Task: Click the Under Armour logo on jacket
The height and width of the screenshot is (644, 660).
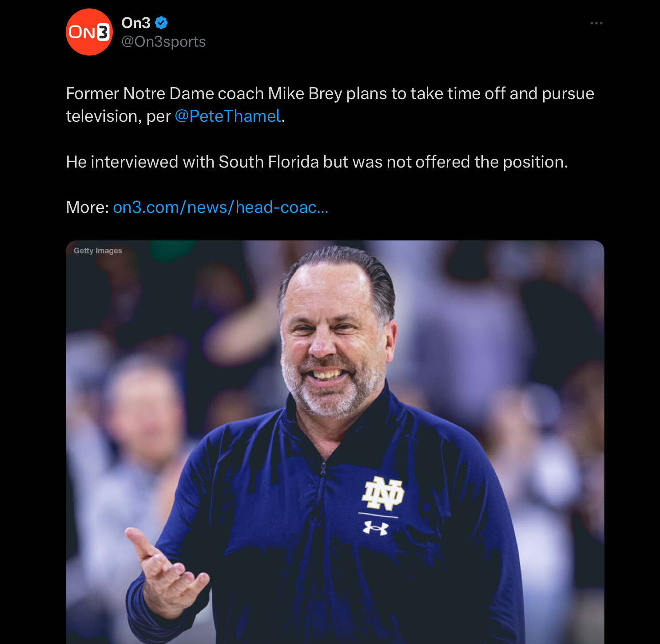Action: coord(376,528)
